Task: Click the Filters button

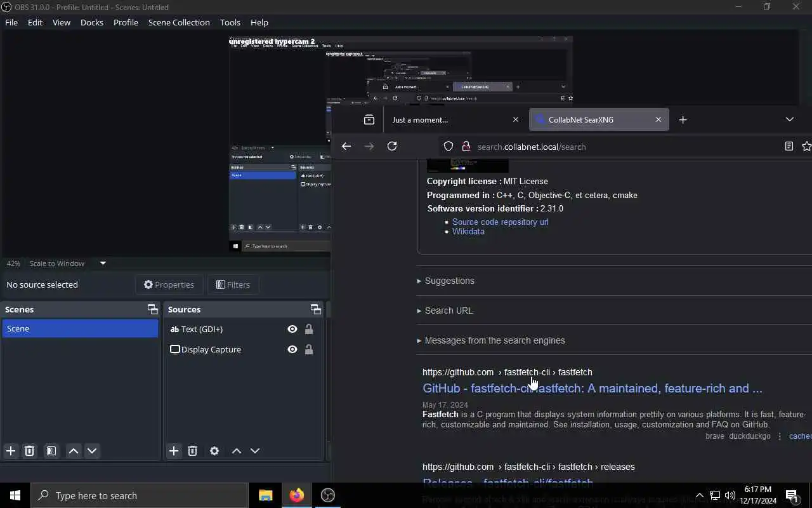Action: point(233,284)
